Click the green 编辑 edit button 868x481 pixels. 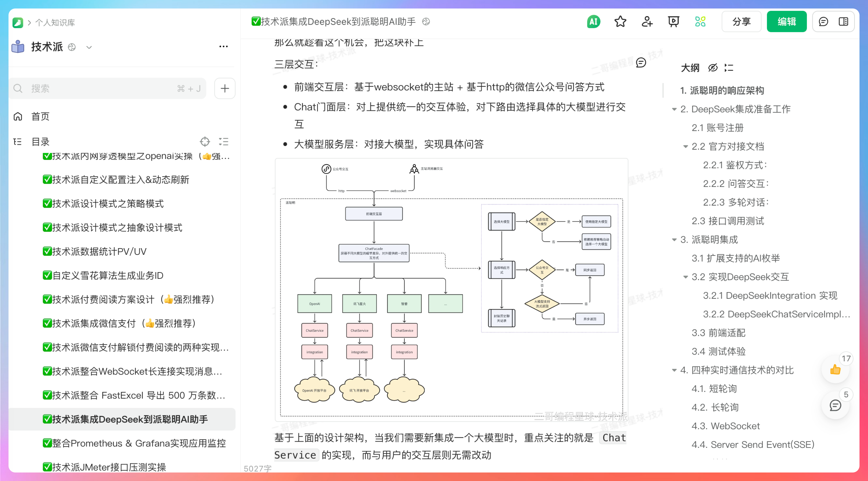(x=787, y=21)
